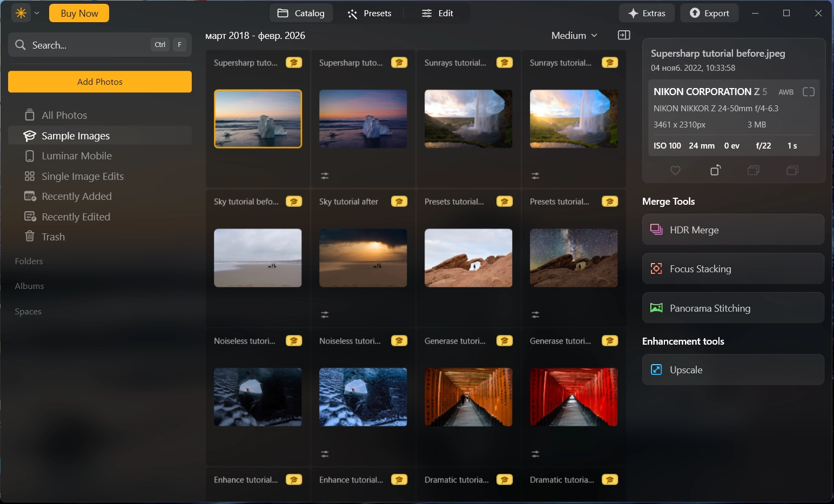This screenshot has height=504, width=834.
Task: Click the Enhancement tools heading
Action: point(683,341)
